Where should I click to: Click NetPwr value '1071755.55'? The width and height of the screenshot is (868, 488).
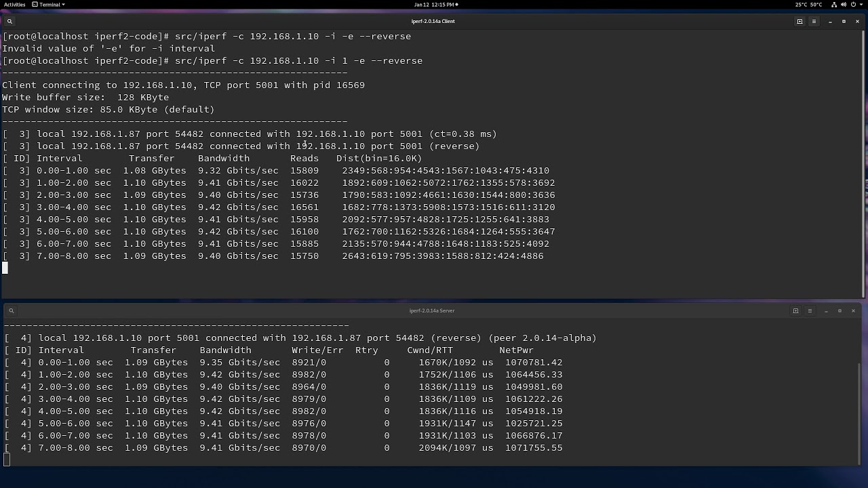[x=534, y=447]
